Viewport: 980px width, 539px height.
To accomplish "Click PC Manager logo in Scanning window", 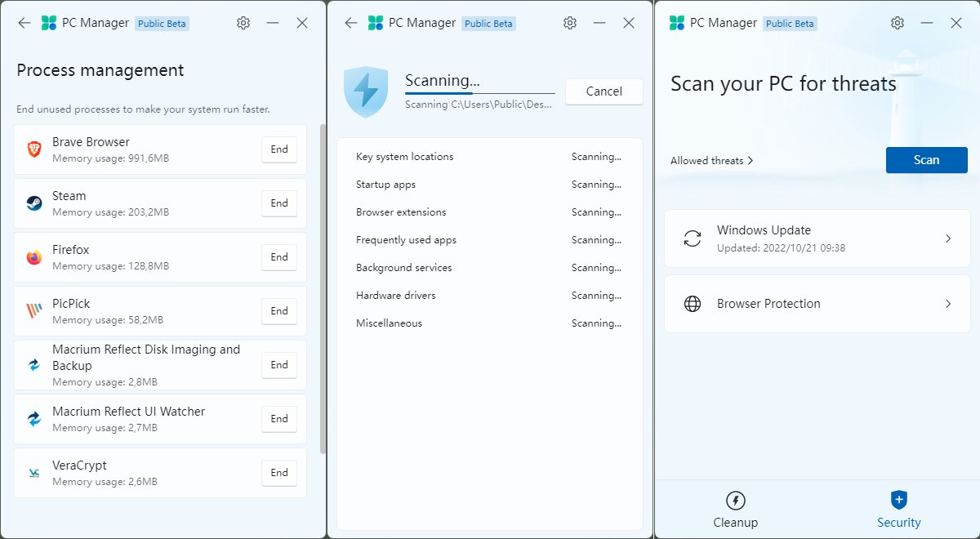I will [376, 23].
